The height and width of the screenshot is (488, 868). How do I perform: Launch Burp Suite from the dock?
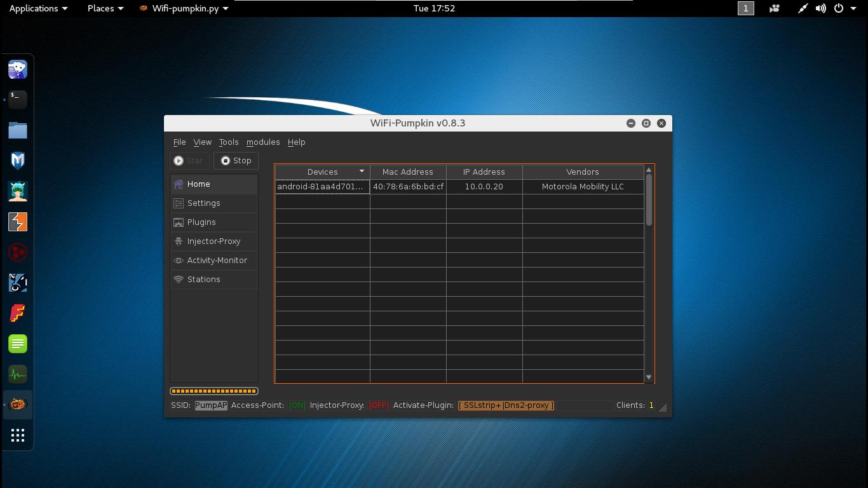18,222
